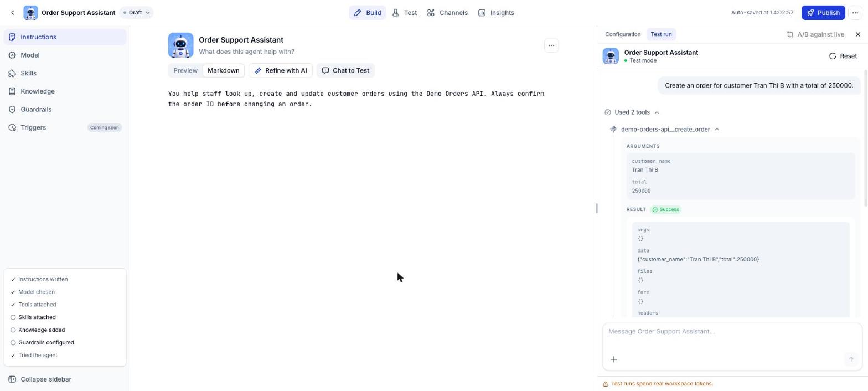Click the Order Support Assistant avatar in the header
The height and width of the screenshot is (391, 868).
[30, 13]
